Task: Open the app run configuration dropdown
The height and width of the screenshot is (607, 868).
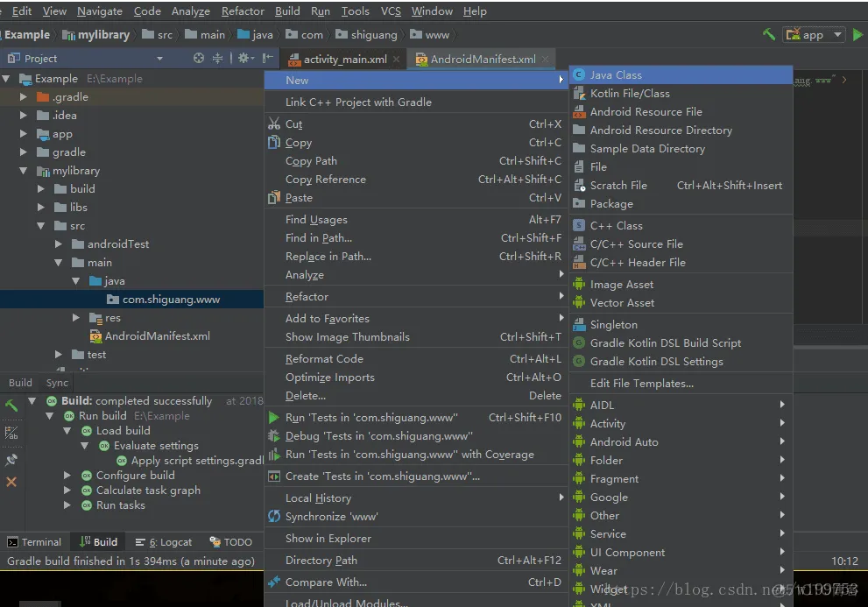Action: [x=815, y=35]
